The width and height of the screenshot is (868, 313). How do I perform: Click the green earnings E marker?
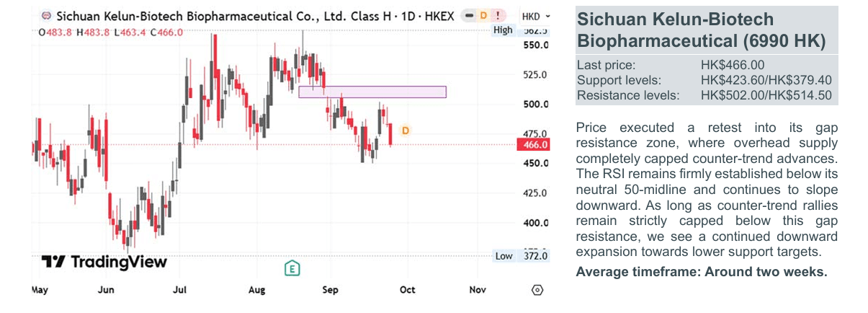click(292, 268)
